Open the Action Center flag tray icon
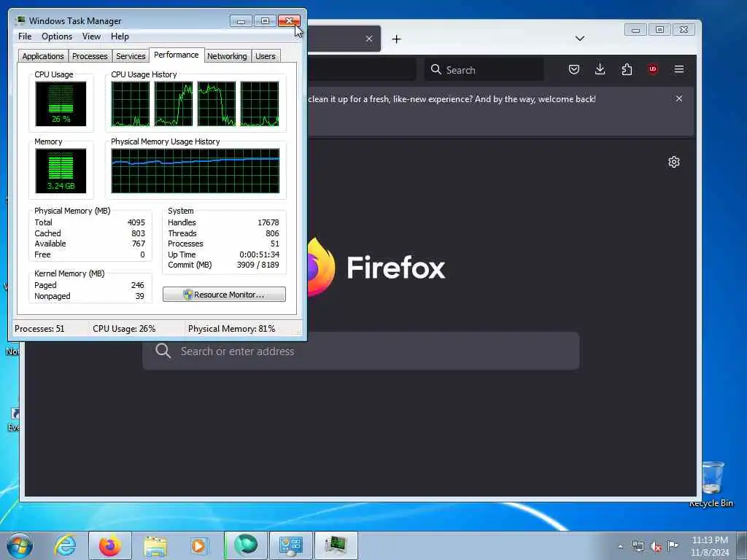This screenshot has width=747, height=560. [x=673, y=545]
